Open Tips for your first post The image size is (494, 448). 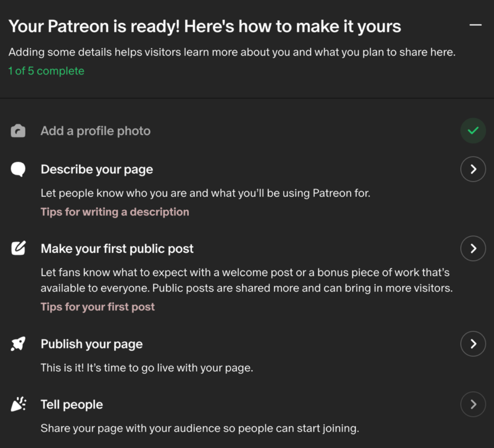98,307
